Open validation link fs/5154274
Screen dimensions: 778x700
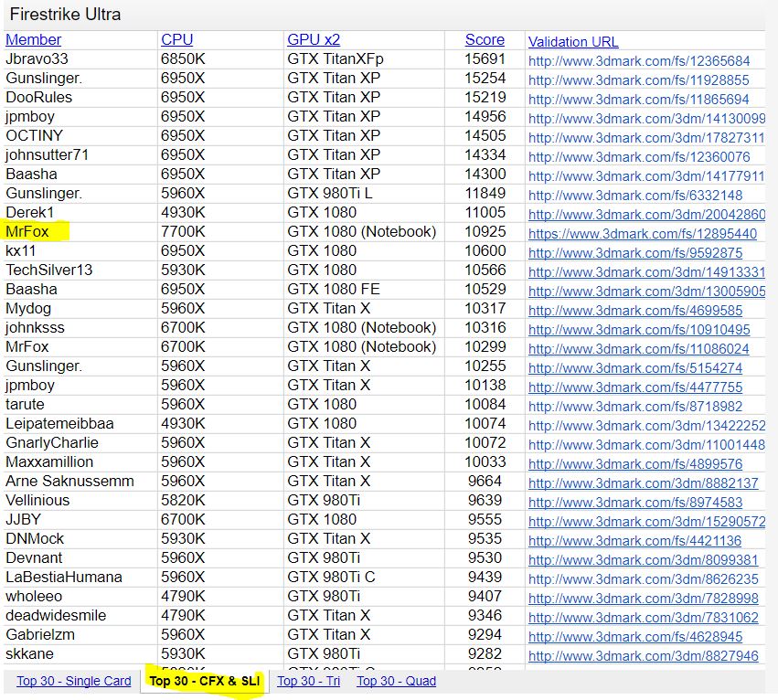pyautogui.click(x=635, y=368)
